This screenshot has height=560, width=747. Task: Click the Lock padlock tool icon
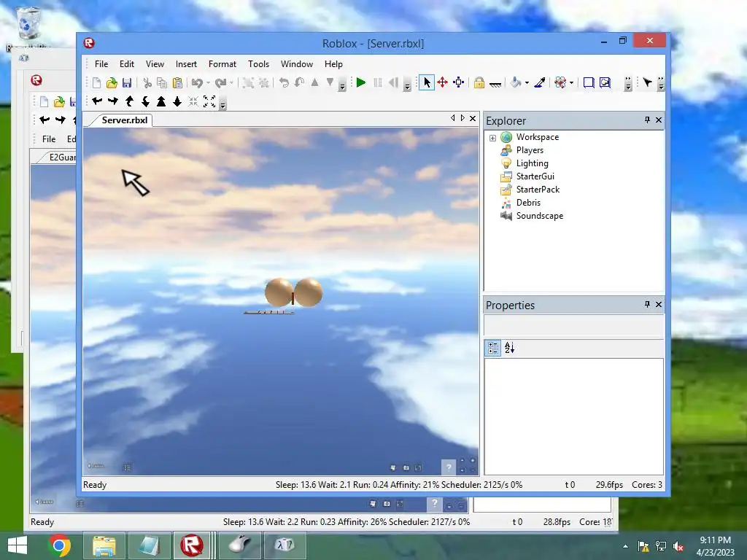coord(479,83)
